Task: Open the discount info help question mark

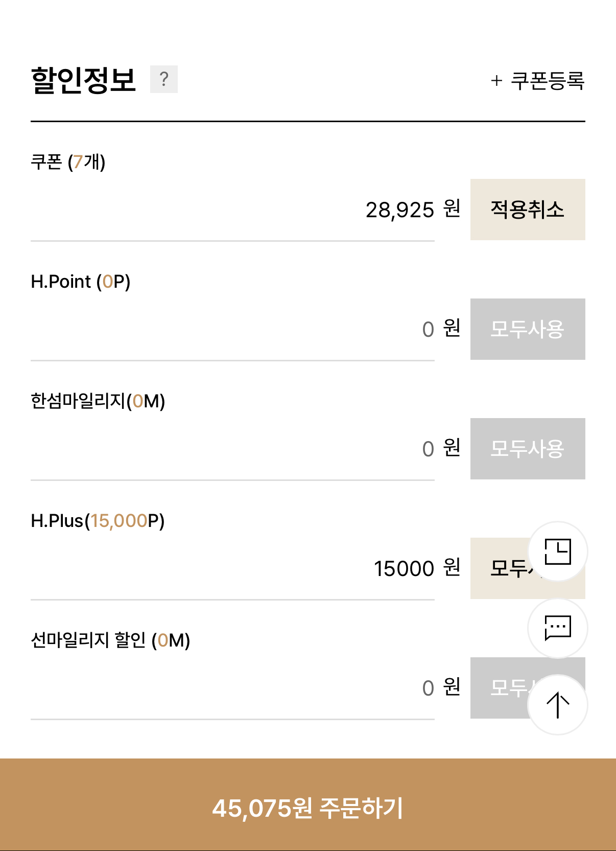Action: [x=163, y=79]
